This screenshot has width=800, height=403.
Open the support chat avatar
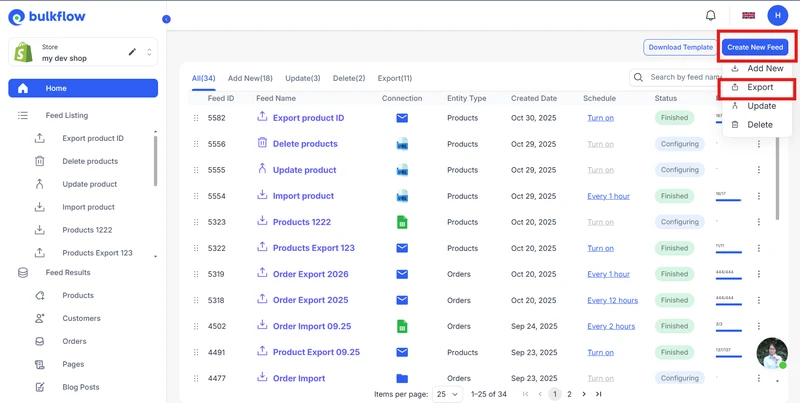coord(772,353)
